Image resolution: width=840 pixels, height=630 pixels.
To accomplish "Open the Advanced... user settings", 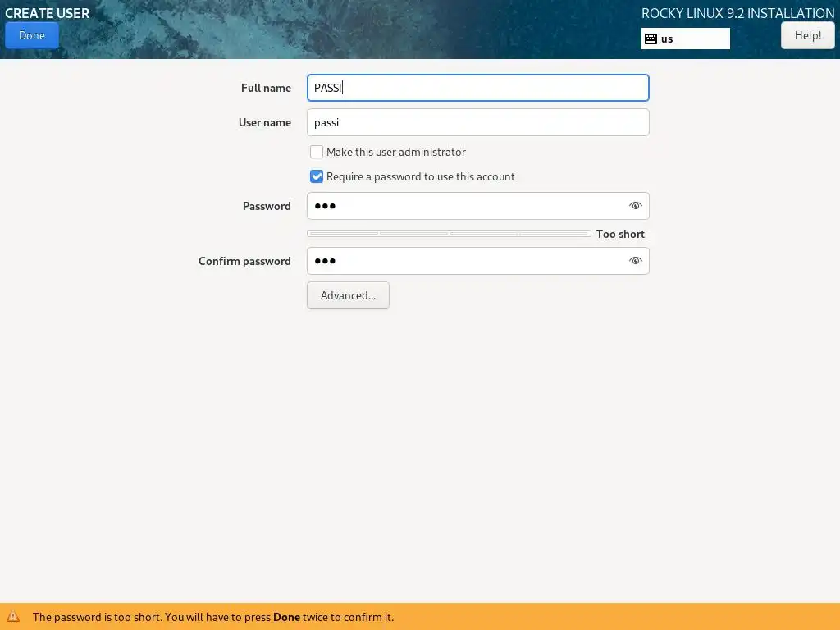I will [x=348, y=295].
